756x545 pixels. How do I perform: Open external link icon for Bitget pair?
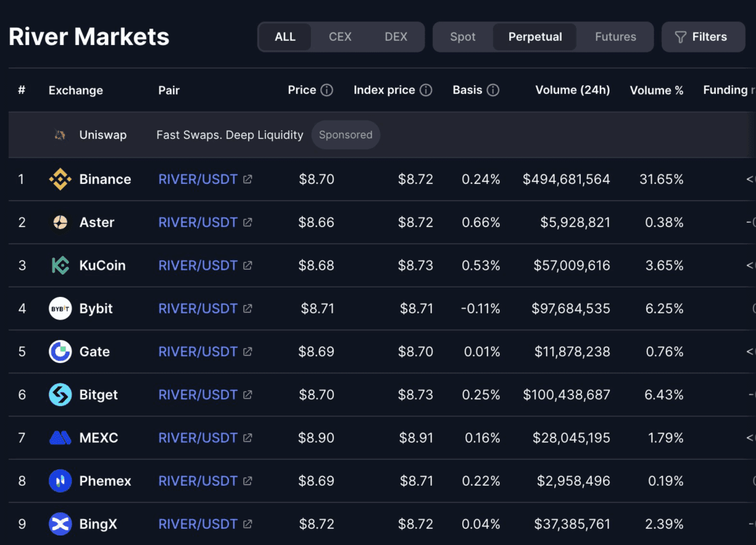tap(247, 395)
